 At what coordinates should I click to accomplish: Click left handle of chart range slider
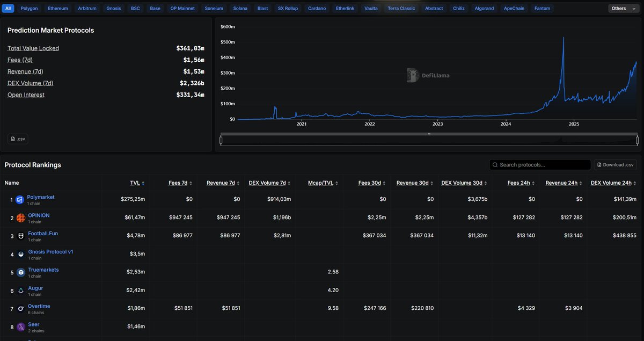coord(221,140)
